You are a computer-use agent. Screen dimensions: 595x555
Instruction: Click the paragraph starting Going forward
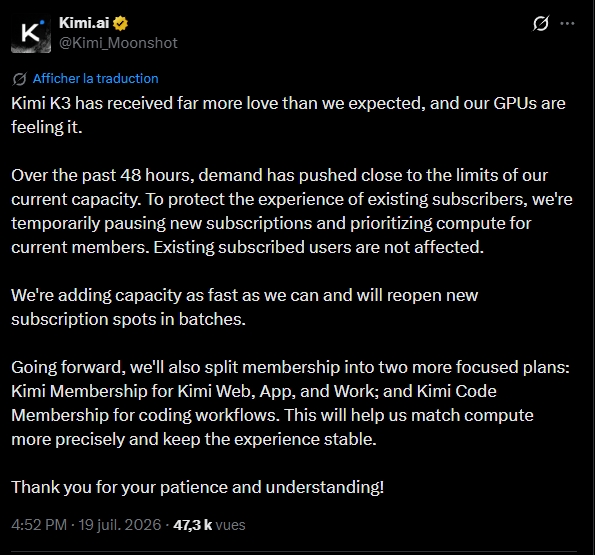(290, 403)
